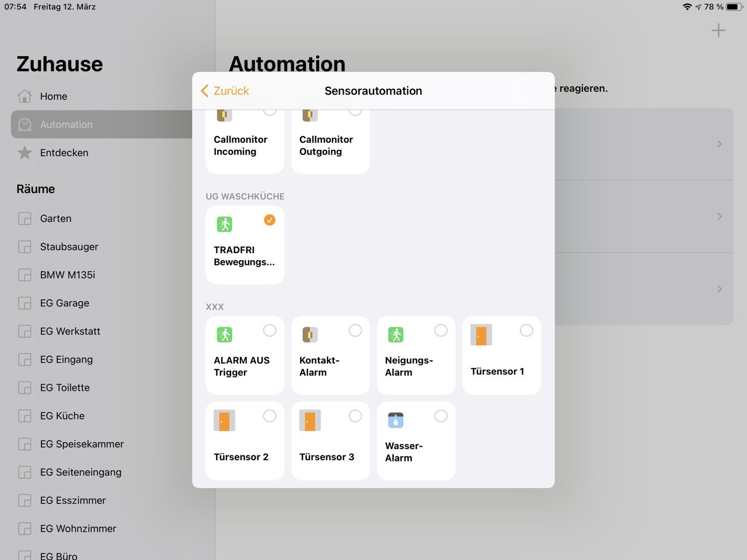Open Home in the sidebar

[x=53, y=96]
